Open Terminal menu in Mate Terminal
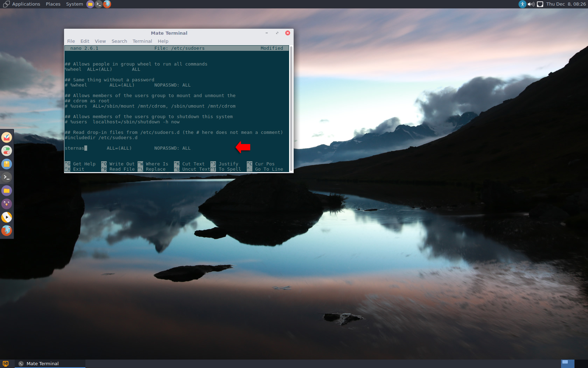Image resolution: width=588 pixels, height=368 pixels. coord(142,41)
